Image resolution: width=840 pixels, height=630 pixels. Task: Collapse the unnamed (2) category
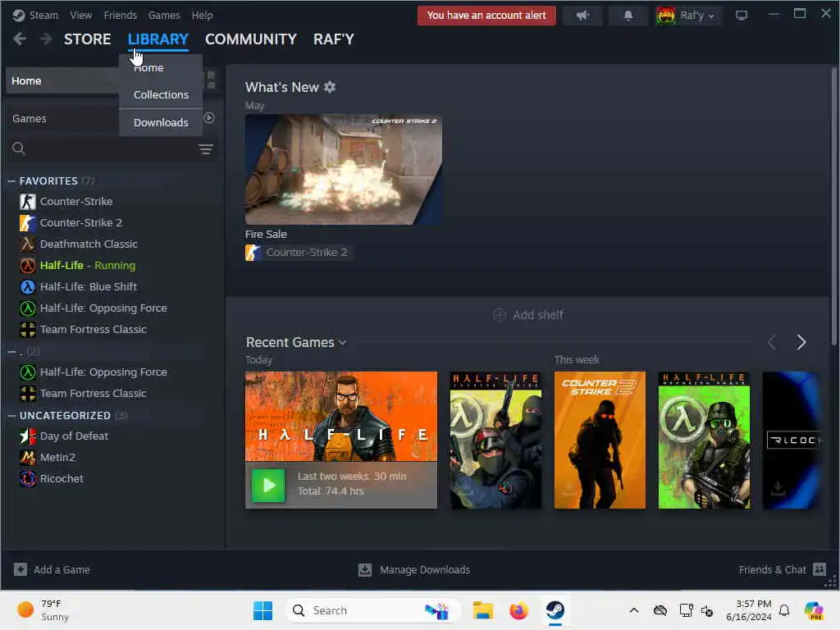point(11,352)
